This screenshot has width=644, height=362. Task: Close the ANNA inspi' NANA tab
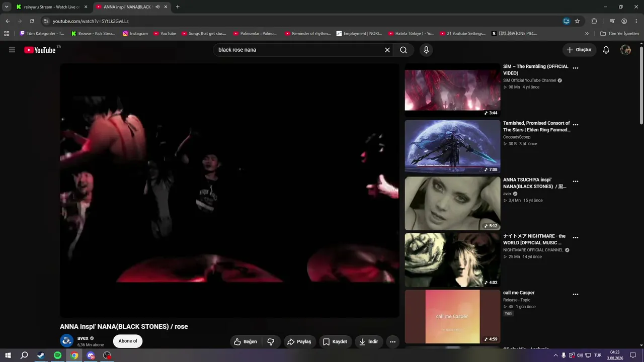coord(166,7)
